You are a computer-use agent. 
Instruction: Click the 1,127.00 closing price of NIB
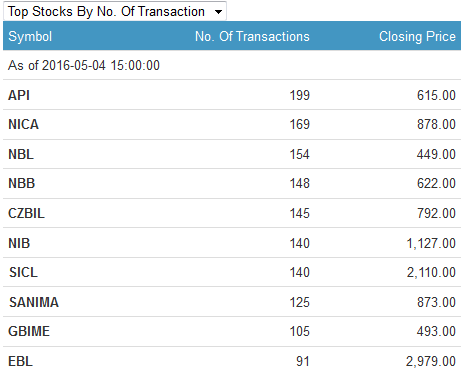pyautogui.click(x=431, y=244)
